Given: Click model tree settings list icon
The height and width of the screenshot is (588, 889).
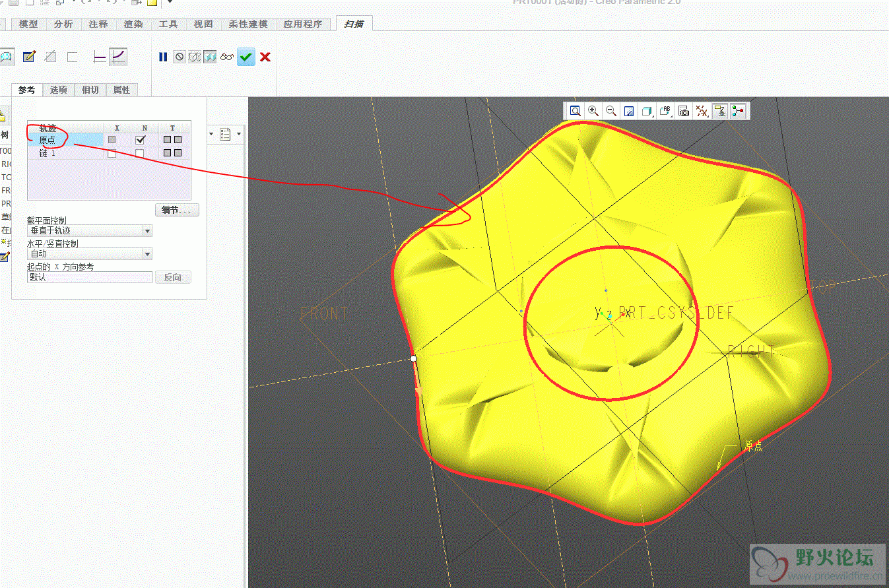Looking at the screenshot, I should pyautogui.click(x=225, y=134).
